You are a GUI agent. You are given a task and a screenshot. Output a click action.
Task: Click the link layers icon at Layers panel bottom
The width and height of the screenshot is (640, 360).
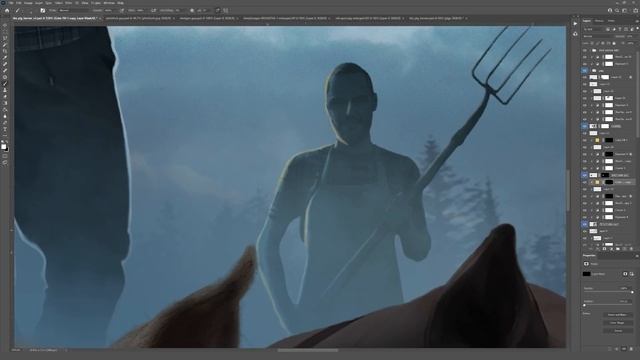590,249
